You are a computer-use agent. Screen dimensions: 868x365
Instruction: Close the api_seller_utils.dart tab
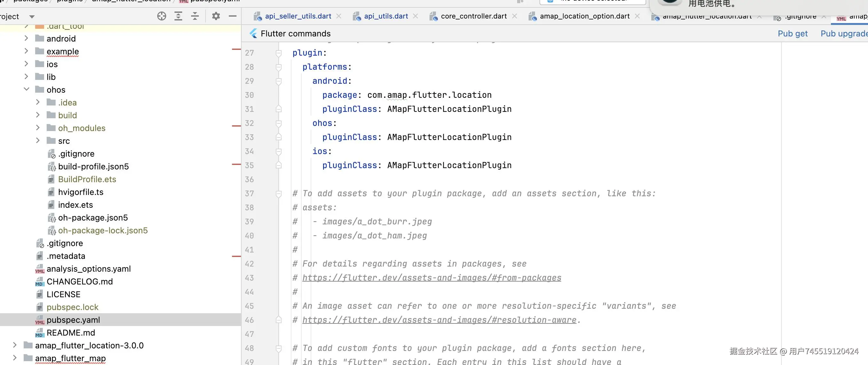339,16
